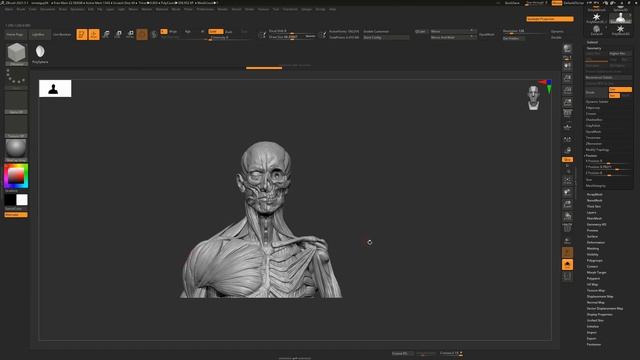Viewport: 640px width, 360px height.
Task: Expand the Subtool section
Action: click(592, 42)
